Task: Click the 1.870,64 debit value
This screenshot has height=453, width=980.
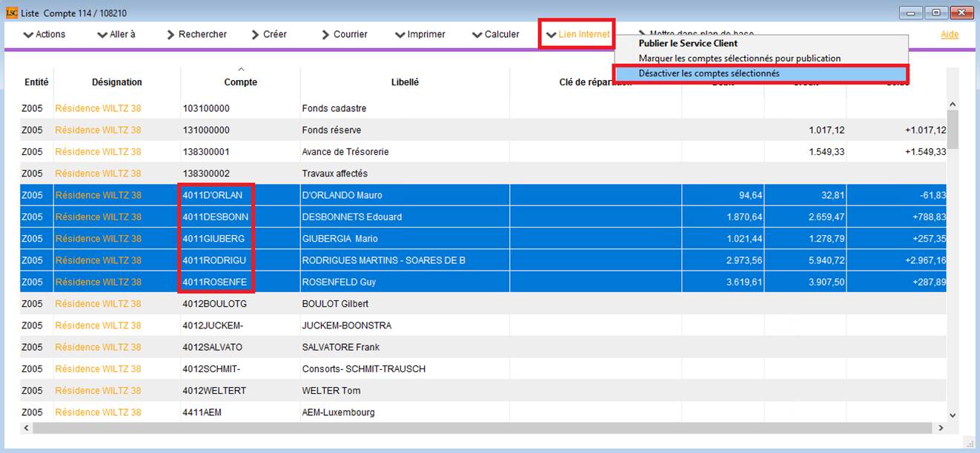Action: point(744,217)
